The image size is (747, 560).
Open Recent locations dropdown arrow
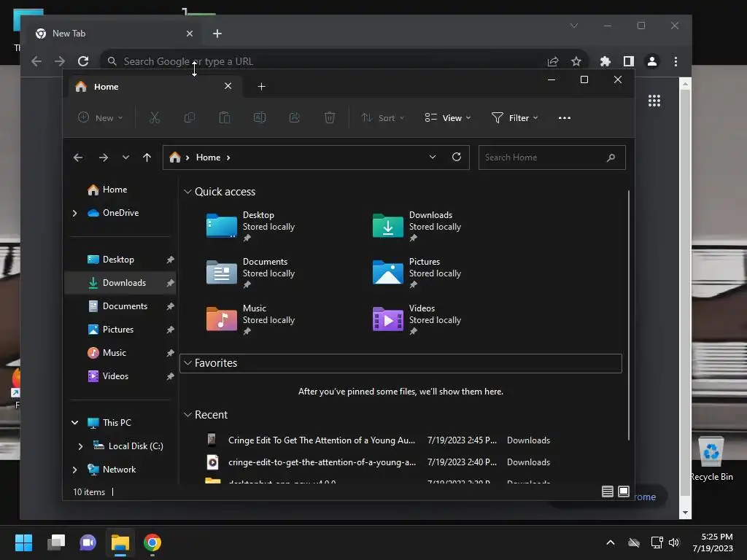click(125, 157)
